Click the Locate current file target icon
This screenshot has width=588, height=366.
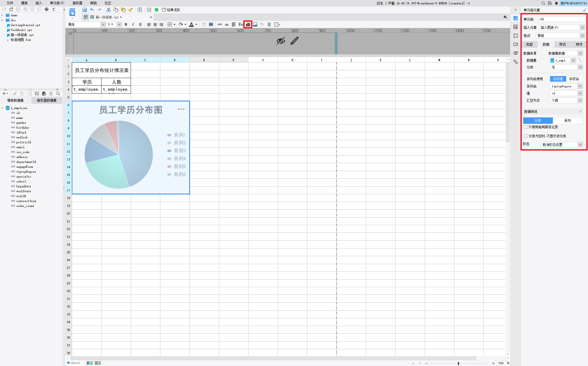tap(47, 9)
